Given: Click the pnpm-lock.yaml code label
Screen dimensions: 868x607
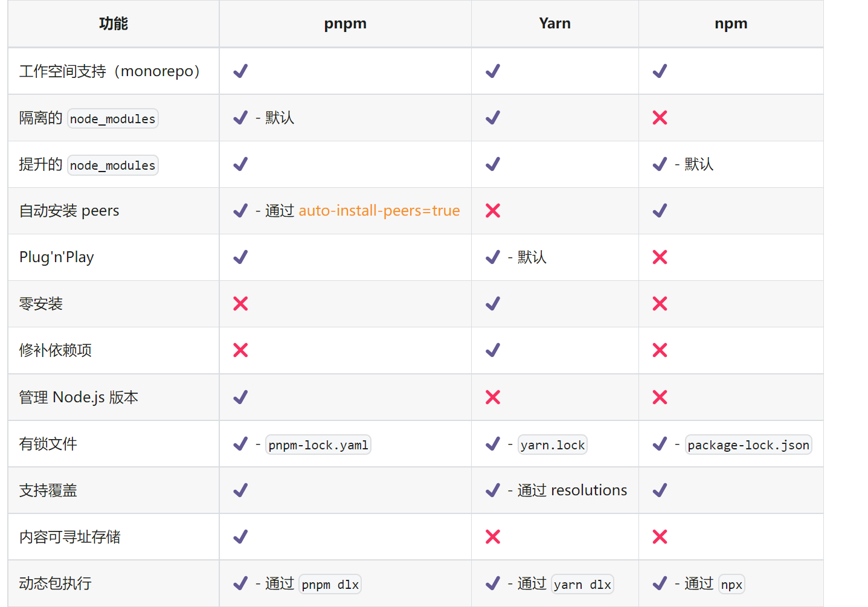Looking at the screenshot, I should tap(318, 445).
